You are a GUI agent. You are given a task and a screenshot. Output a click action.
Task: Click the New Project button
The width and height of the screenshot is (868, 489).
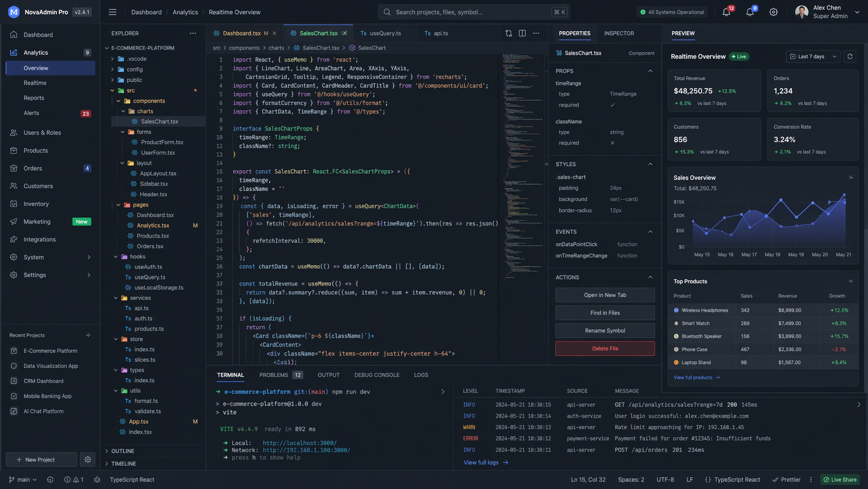(42, 459)
